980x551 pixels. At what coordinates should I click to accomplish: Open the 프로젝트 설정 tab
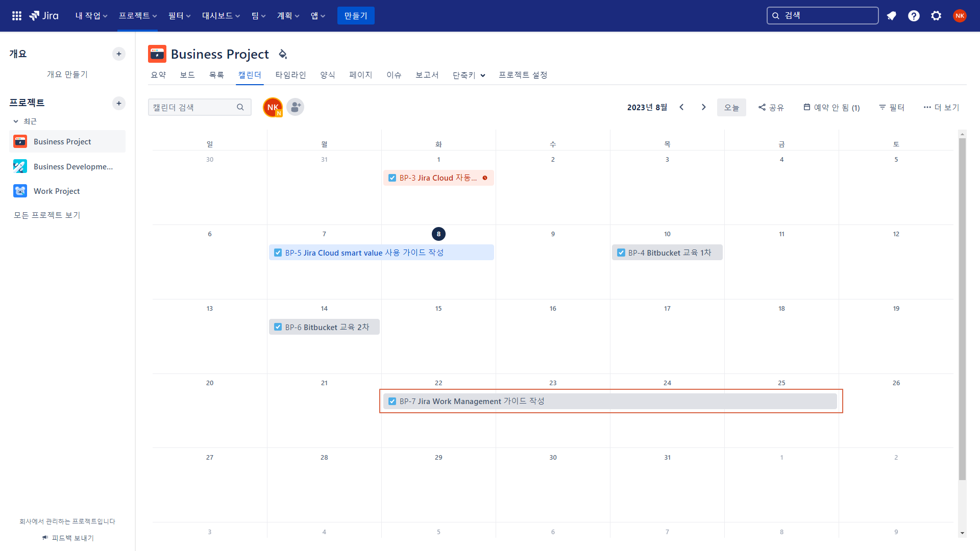point(523,75)
